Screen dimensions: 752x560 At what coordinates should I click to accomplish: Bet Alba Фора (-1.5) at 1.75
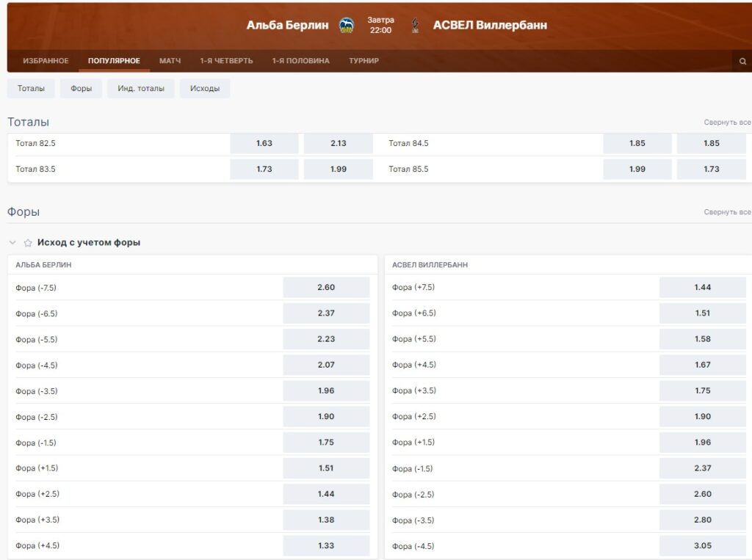pyautogui.click(x=326, y=443)
